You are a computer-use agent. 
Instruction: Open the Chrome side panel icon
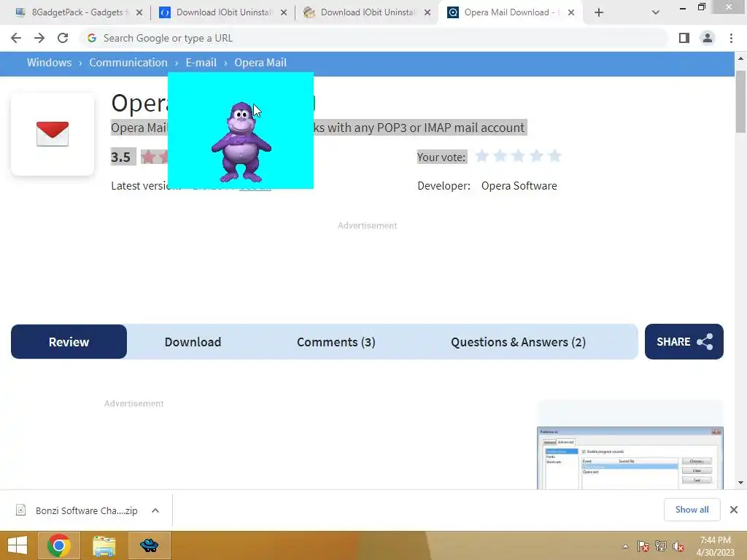684,38
